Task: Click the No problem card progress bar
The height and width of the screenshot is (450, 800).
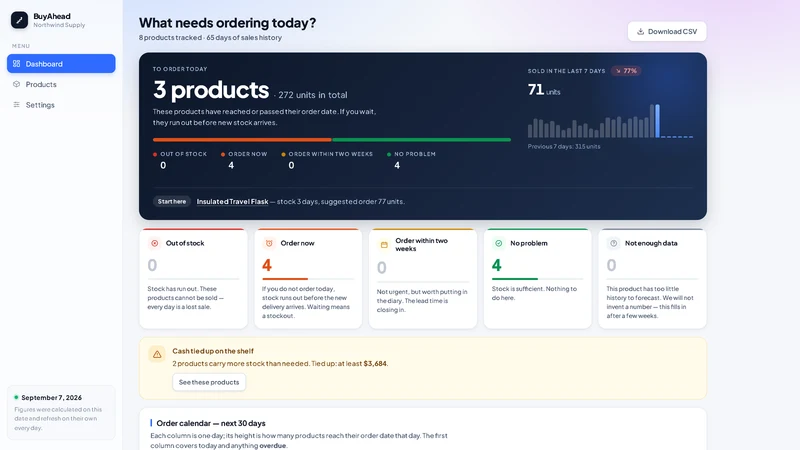Action: 538,279
